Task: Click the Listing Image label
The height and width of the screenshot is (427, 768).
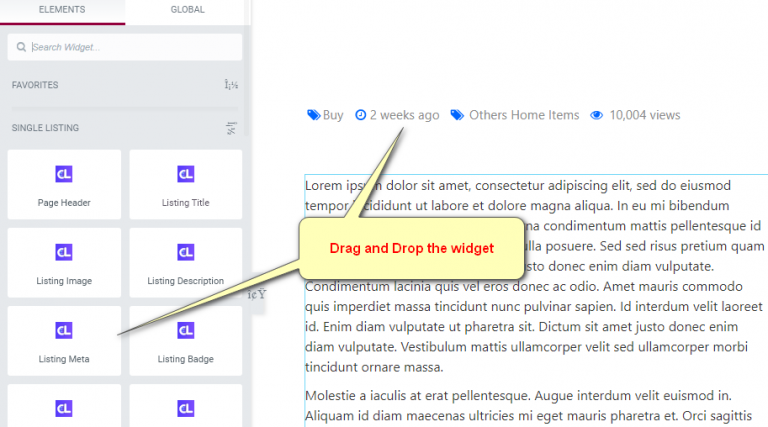Action: (64, 281)
